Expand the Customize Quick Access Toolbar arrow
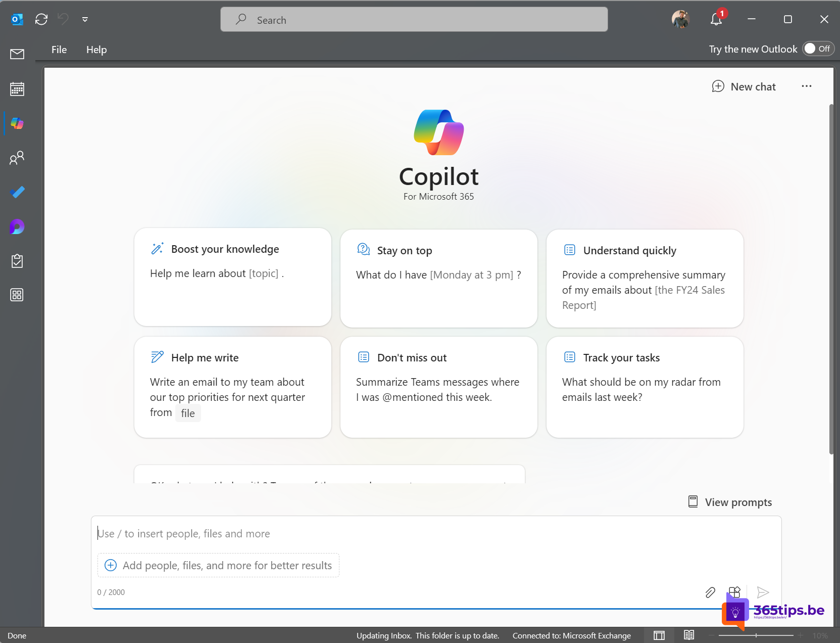Image resolution: width=840 pixels, height=643 pixels. tap(85, 20)
